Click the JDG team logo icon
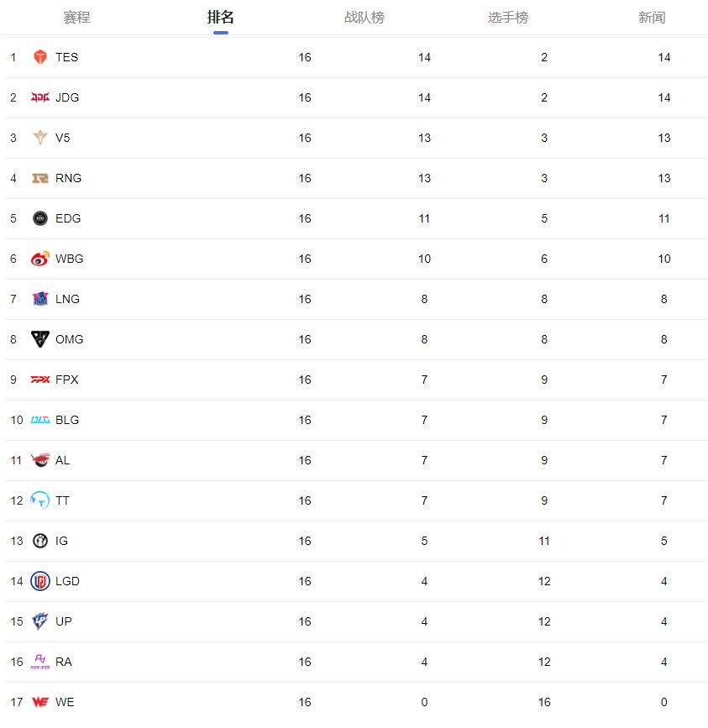 pos(40,97)
